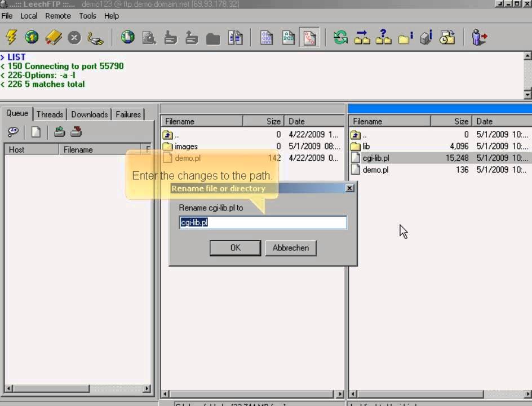Click the remote pane horizontal scrollbar thumb
The image size is (532, 406).
[420, 394]
